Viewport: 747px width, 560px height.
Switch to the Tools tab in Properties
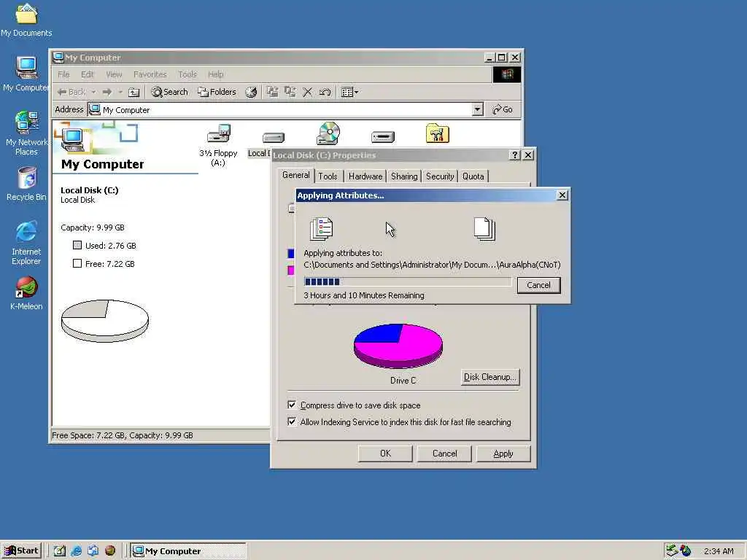(x=328, y=176)
